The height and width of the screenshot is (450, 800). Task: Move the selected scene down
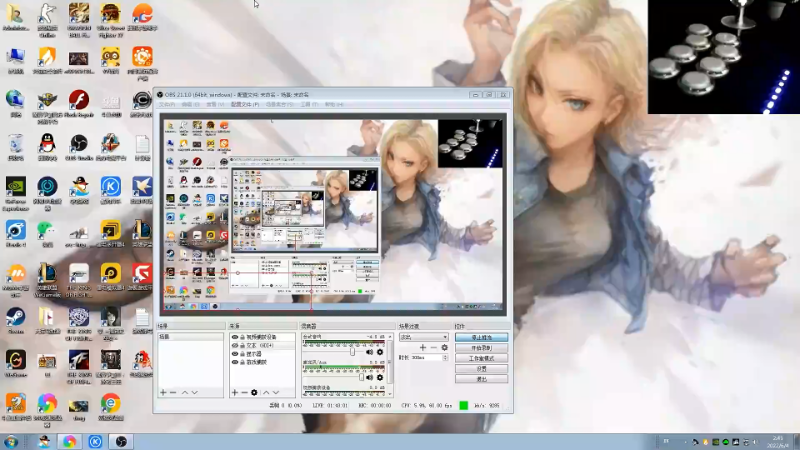(x=194, y=392)
